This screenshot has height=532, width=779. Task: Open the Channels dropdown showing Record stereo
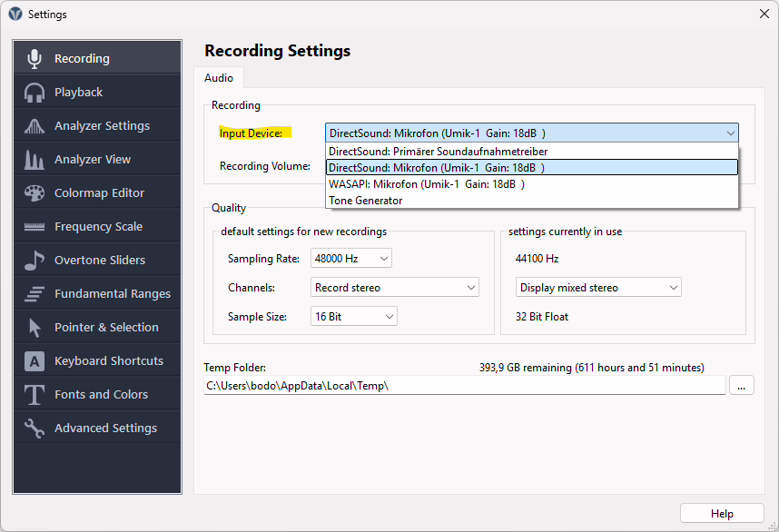tap(394, 286)
